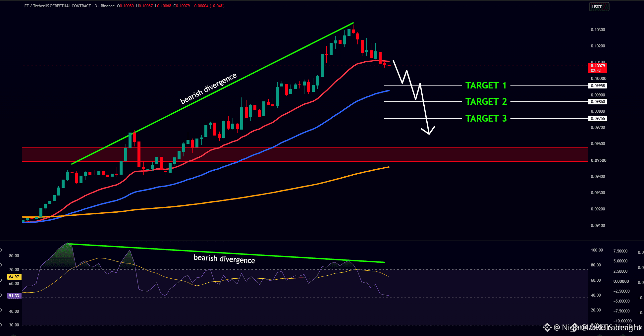
Task: Click the 70.00 RSI axis label
Action: click(x=14, y=270)
